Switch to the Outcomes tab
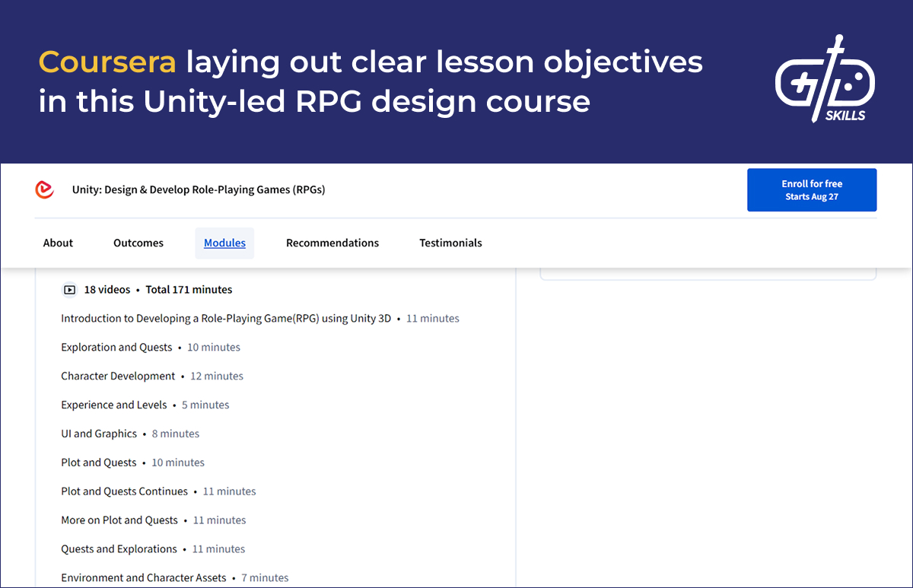The image size is (913, 588). tap(138, 243)
